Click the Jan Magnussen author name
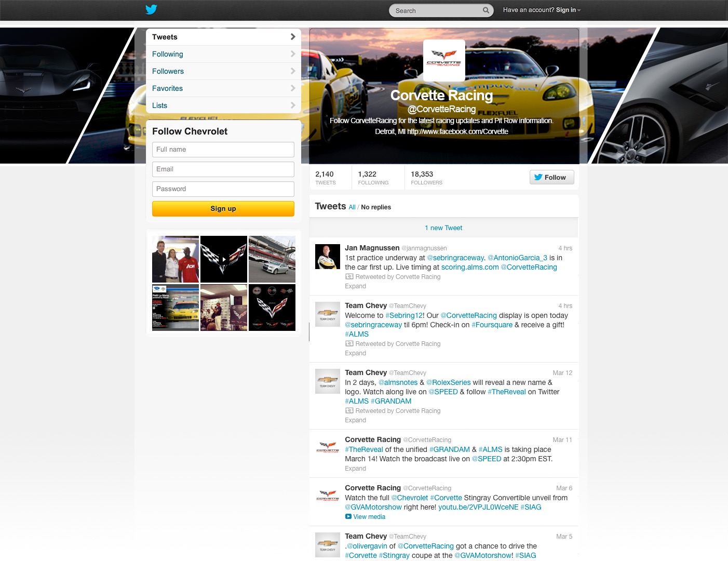Screen dimensions: 728x561 click(x=372, y=248)
